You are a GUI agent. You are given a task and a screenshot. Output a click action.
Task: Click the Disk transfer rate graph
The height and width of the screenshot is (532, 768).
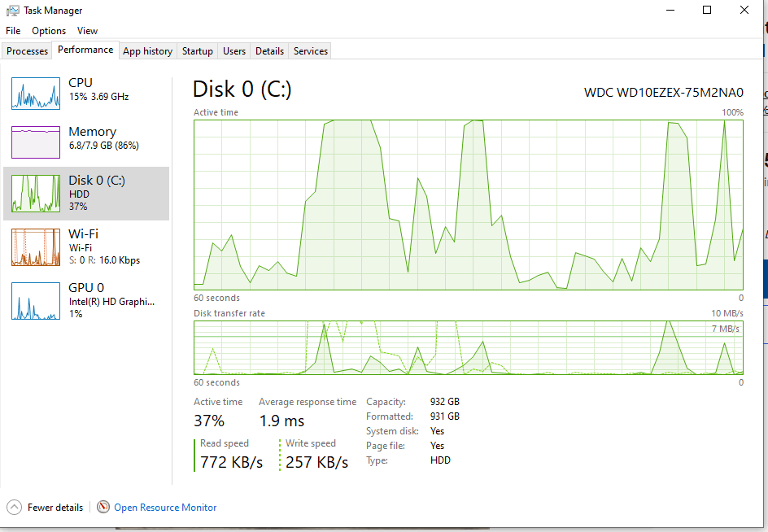[x=469, y=348]
